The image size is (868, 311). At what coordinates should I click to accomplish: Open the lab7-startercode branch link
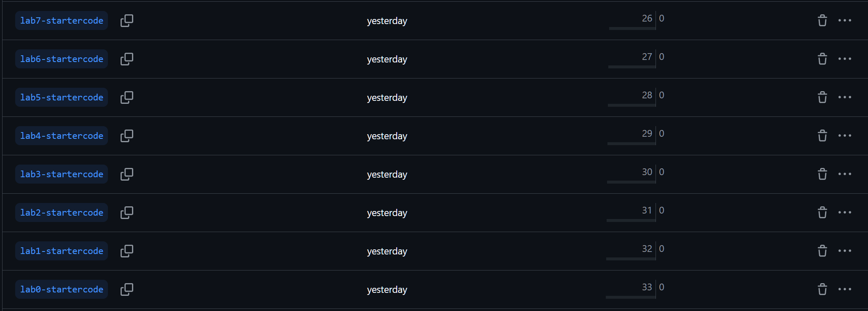pyautogui.click(x=62, y=21)
